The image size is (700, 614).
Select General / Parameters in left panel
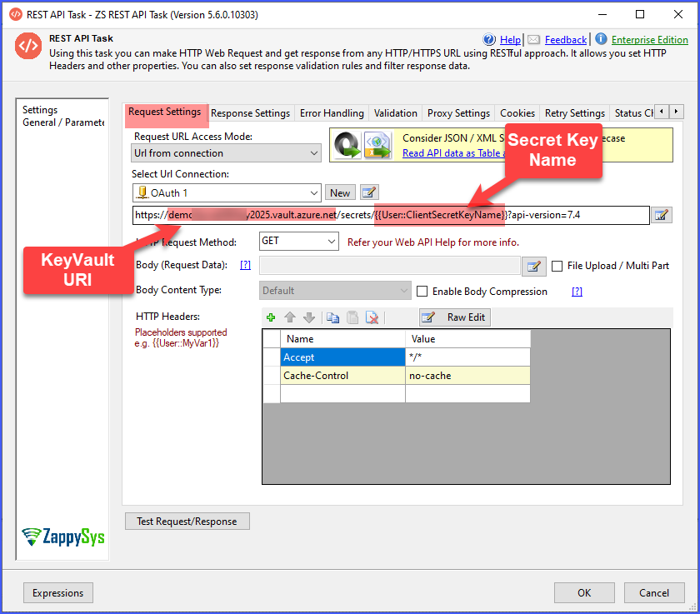(63, 122)
